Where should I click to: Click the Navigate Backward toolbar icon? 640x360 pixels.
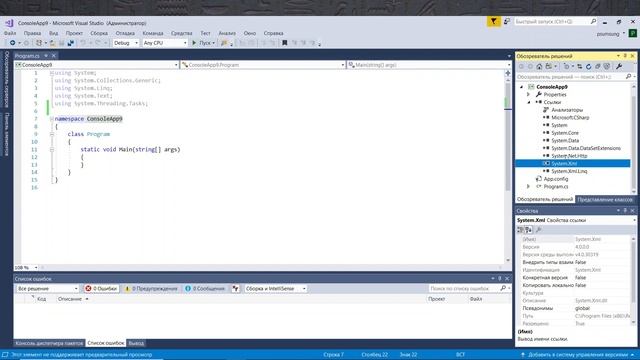click(13, 43)
